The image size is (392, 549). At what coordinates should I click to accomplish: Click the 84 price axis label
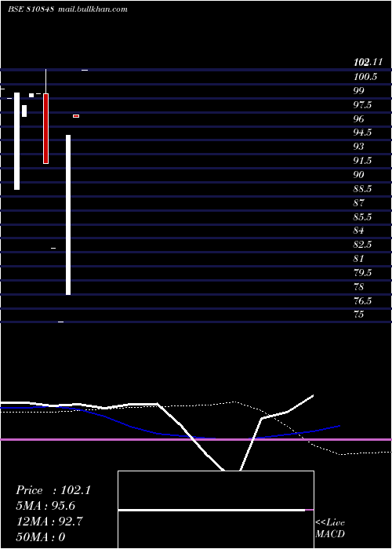click(359, 231)
